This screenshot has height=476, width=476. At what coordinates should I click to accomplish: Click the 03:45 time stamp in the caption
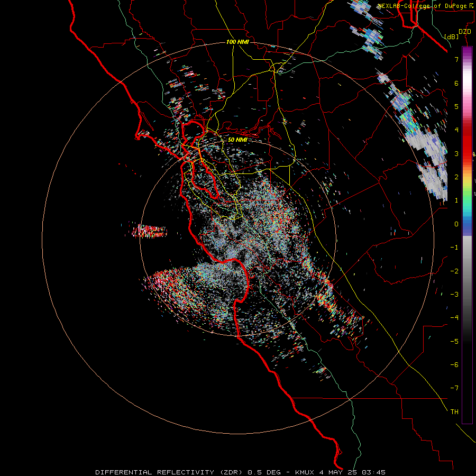[374, 472]
